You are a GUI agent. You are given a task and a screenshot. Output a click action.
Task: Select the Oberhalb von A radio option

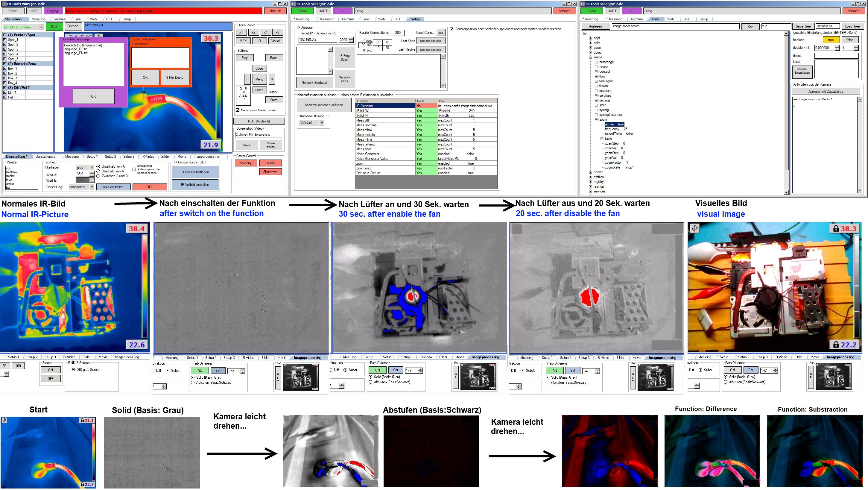pos(98,171)
